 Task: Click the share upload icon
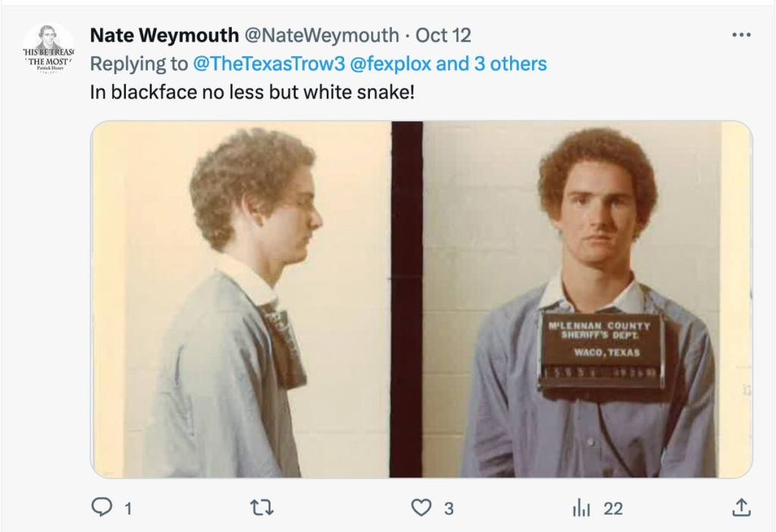click(x=741, y=508)
